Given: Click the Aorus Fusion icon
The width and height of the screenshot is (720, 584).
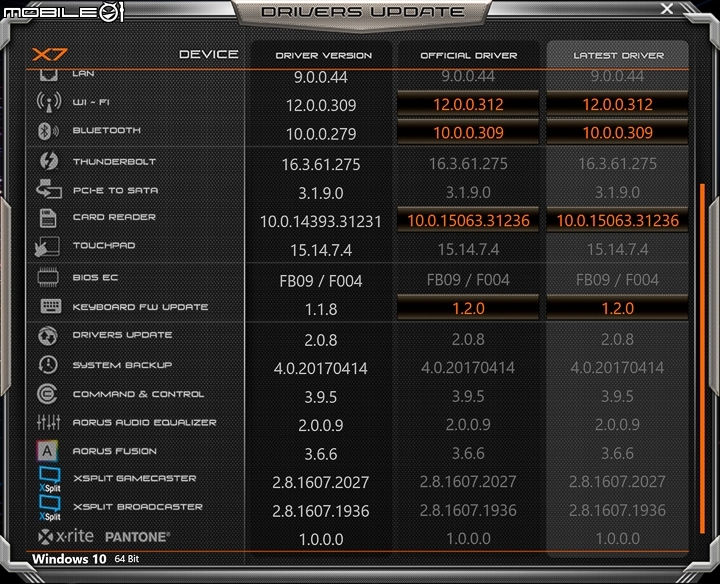Looking at the screenshot, I should point(47,451).
